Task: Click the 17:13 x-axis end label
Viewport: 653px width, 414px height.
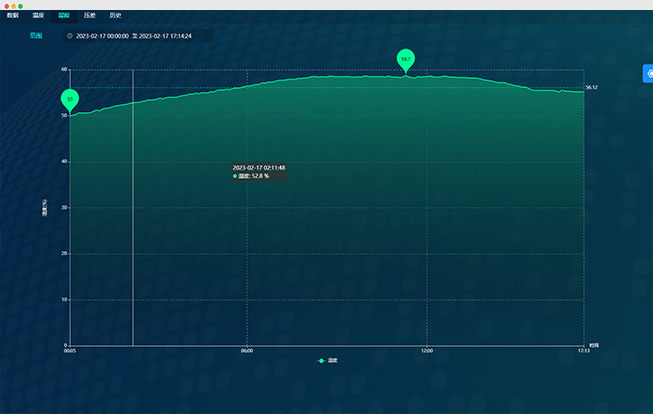Action: (583, 351)
